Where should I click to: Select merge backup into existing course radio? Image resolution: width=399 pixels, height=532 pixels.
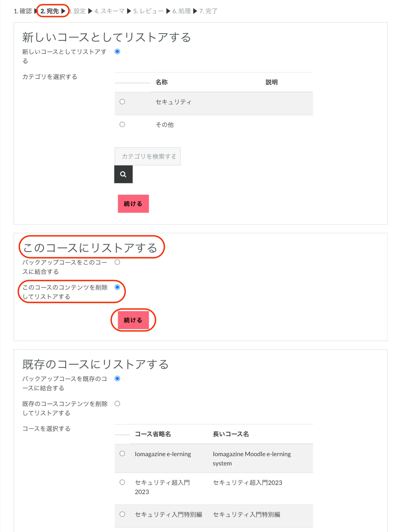coord(117,378)
